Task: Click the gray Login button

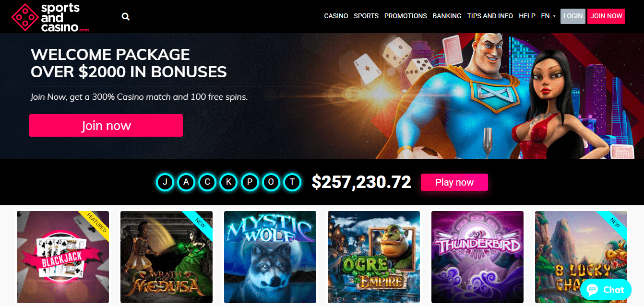Action: coord(573,16)
